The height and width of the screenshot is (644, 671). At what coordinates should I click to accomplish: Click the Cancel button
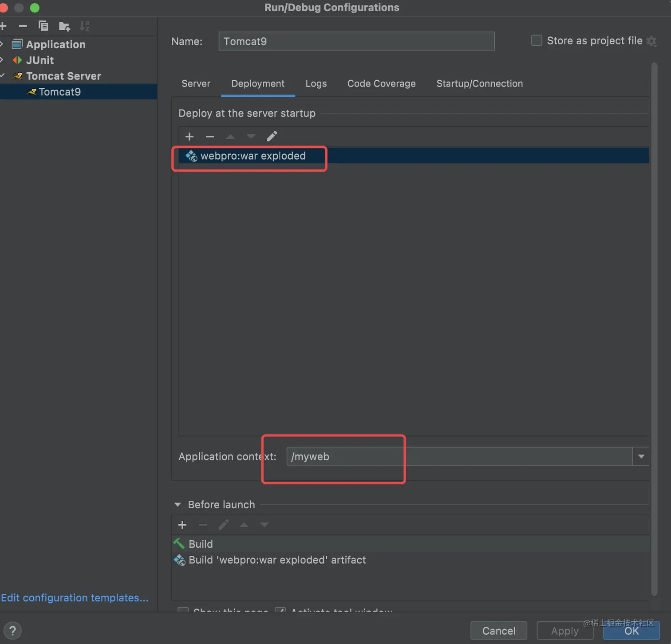click(499, 631)
